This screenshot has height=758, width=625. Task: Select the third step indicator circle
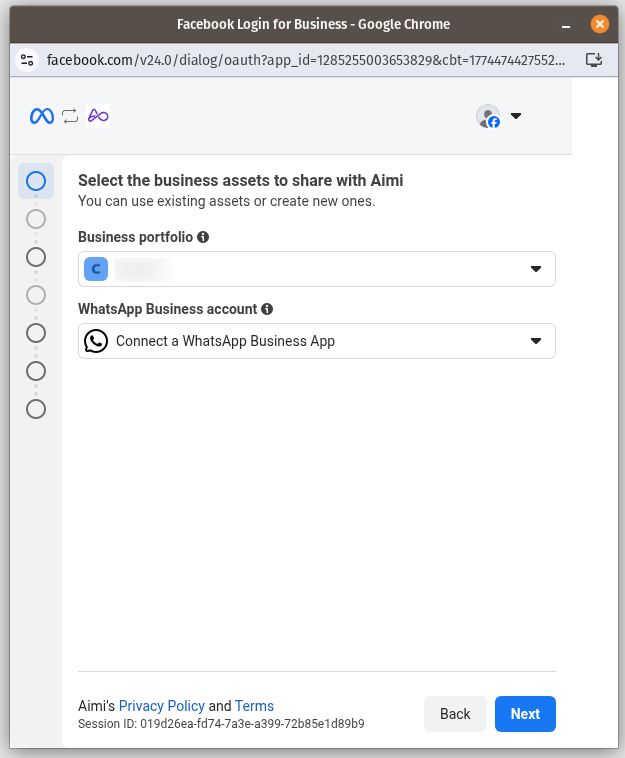pyautogui.click(x=36, y=257)
